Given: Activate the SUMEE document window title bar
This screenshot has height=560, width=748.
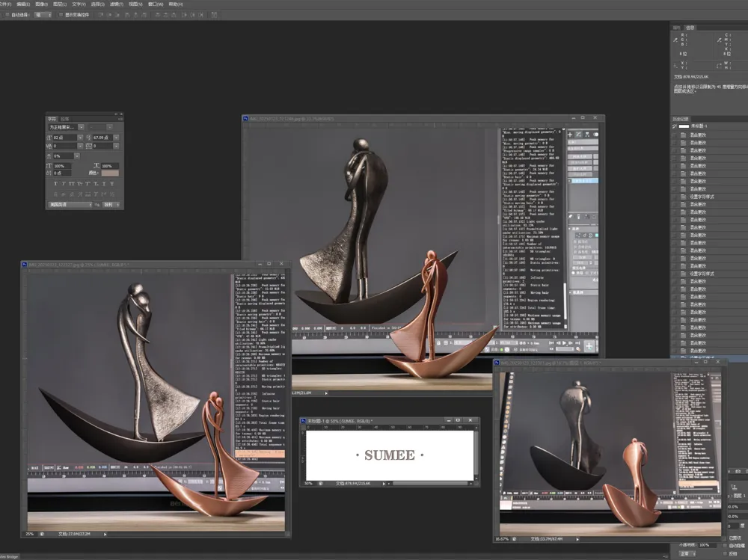Looking at the screenshot, I should pos(374,421).
